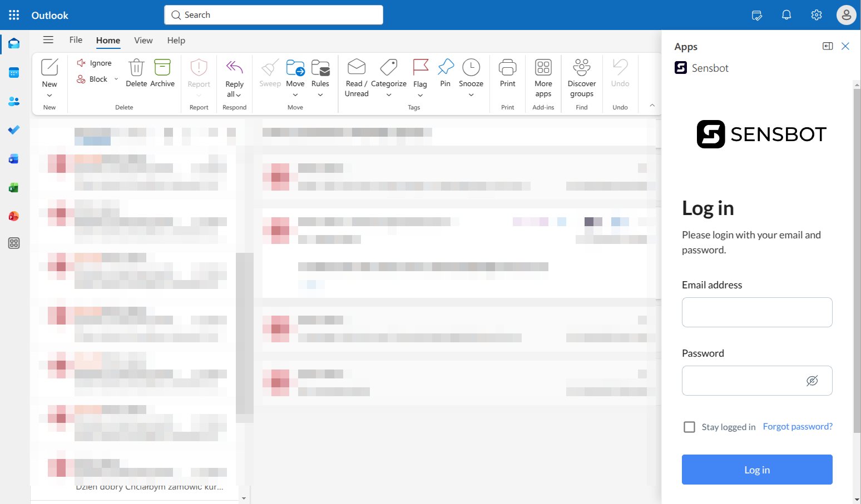Categorize the selected message
Screen dimensions: 861x504
(389, 73)
